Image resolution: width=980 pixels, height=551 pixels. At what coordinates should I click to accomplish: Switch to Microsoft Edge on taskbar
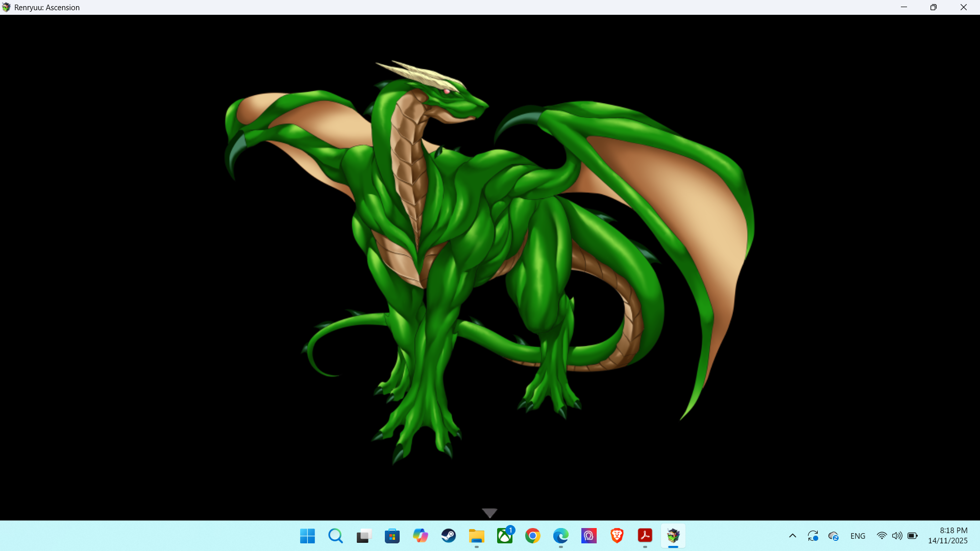(x=561, y=536)
